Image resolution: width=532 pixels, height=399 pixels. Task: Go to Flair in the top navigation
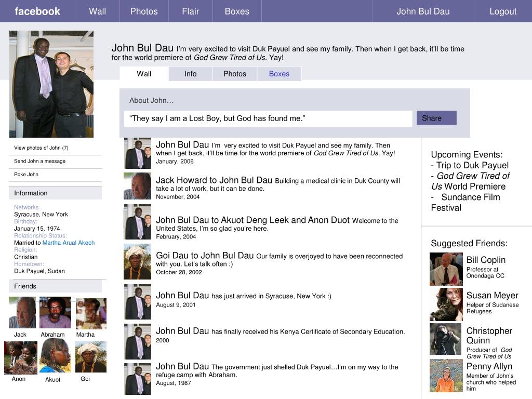point(190,11)
